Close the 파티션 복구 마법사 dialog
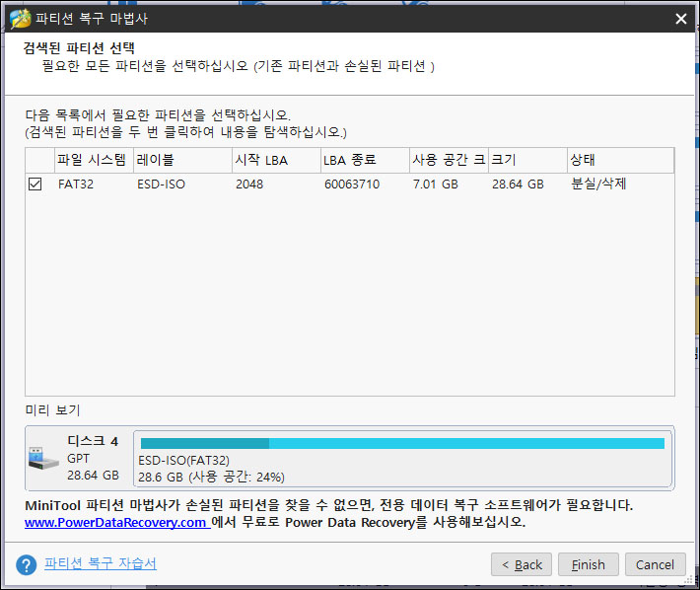 681,19
